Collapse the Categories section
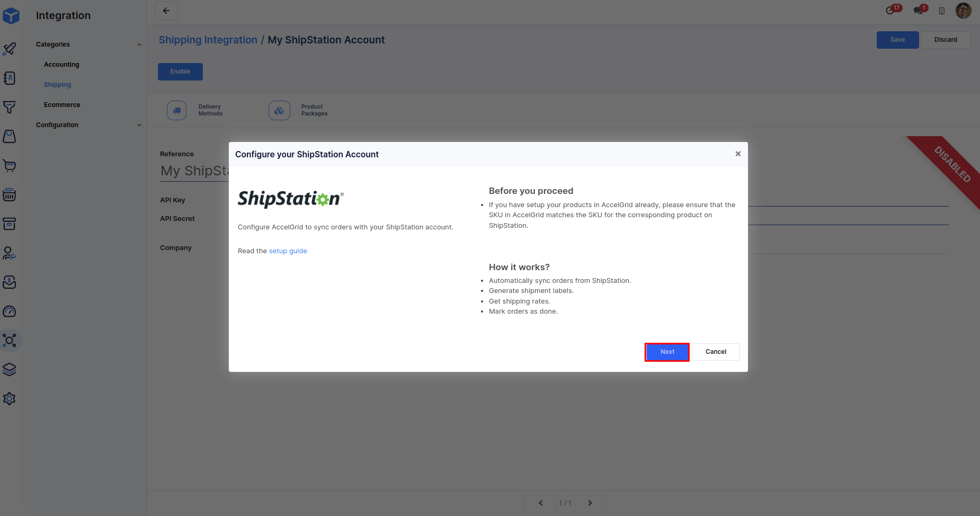The width and height of the screenshot is (980, 516). point(139,45)
